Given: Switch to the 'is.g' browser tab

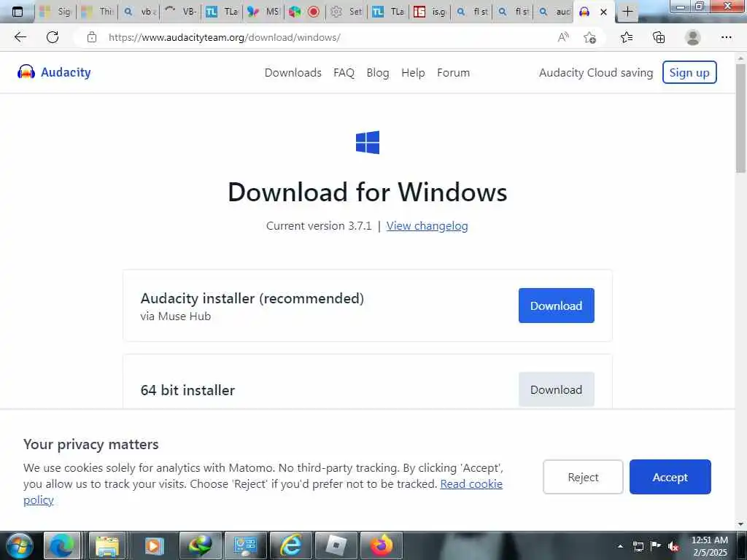Looking at the screenshot, I should pos(430,12).
